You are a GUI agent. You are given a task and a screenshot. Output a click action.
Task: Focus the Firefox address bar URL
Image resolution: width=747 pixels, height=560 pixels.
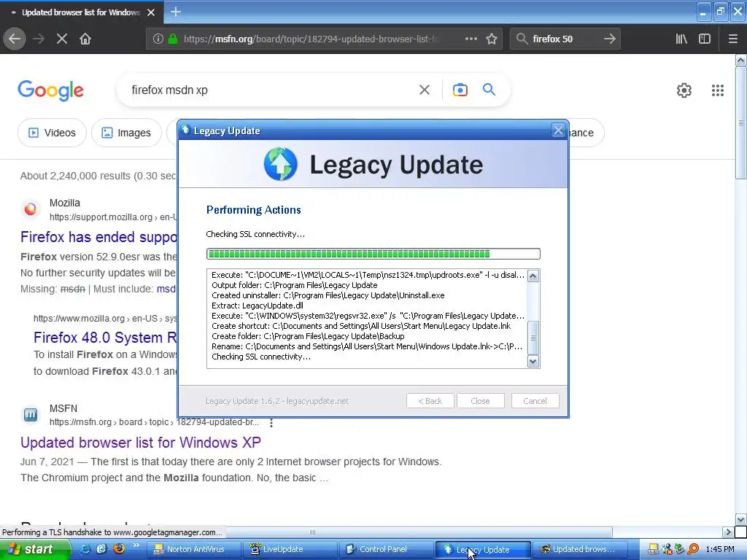pos(309,39)
